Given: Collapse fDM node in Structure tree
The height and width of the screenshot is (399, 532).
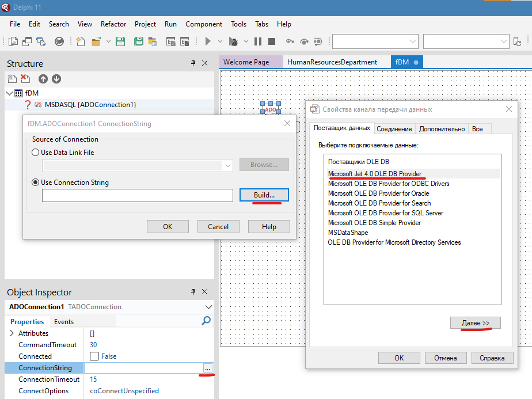Looking at the screenshot, I should 10,93.
